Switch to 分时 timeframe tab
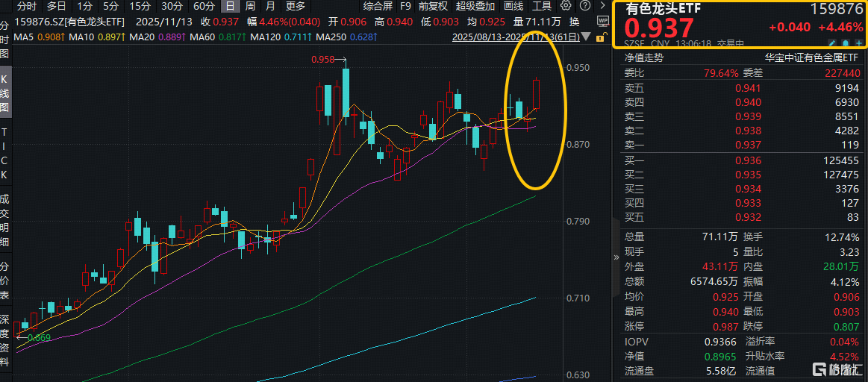The width and height of the screenshot is (868, 382). tap(27, 6)
